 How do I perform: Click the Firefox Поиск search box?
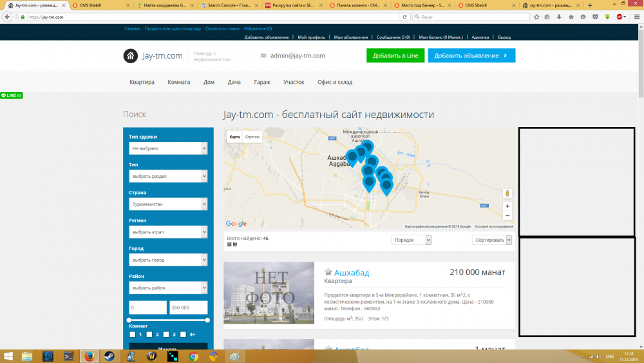(x=471, y=17)
